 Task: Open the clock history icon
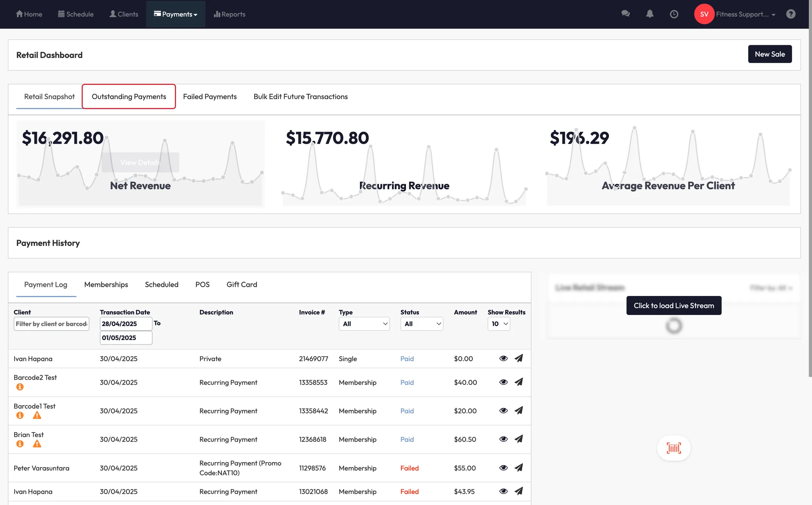click(x=674, y=14)
